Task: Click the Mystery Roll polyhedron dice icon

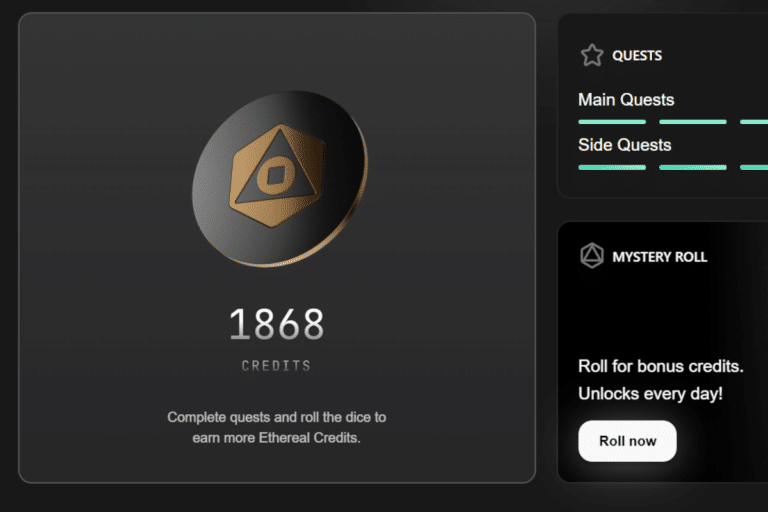Action: (592, 256)
